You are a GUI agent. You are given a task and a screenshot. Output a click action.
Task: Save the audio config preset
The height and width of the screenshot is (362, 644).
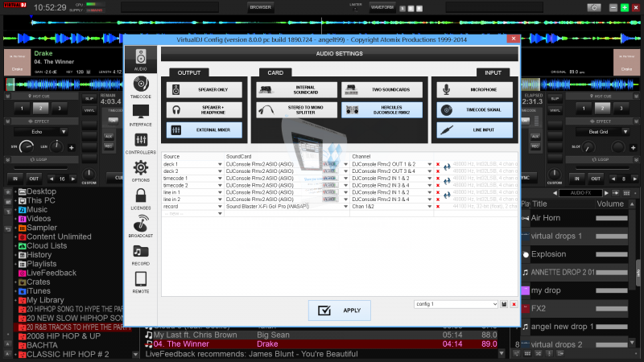(x=504, y=304)
